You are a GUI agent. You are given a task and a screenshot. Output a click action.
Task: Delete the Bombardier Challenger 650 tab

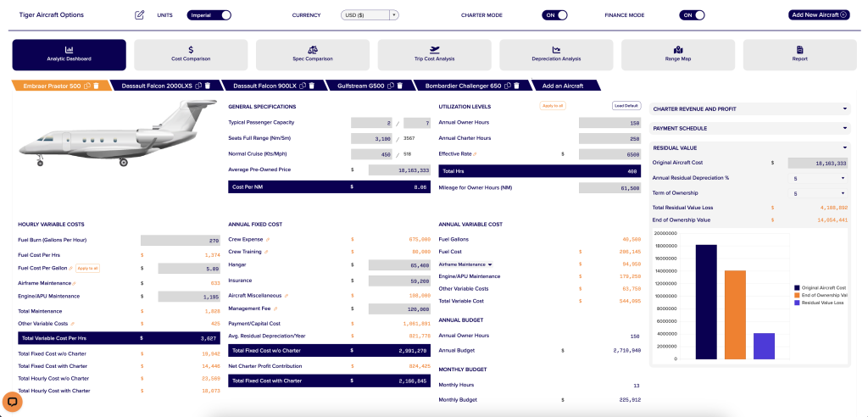(516, 86)
